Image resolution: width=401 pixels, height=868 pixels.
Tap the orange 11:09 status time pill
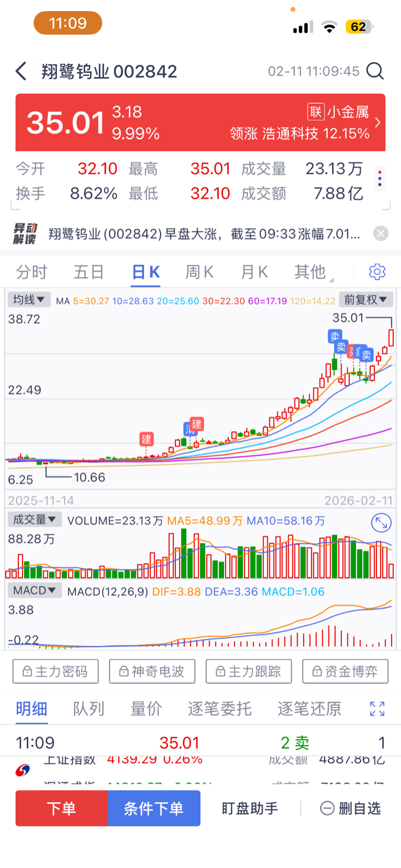coord(68,23)
